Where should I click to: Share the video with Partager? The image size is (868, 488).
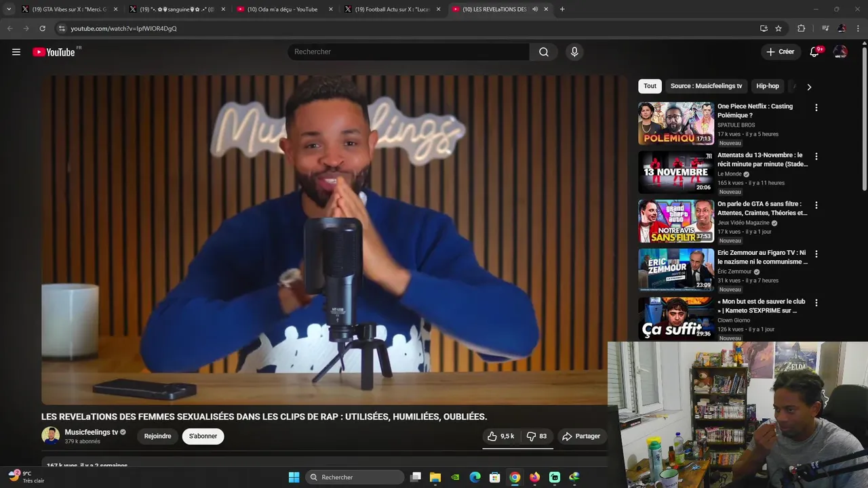(x=581, y=436)
